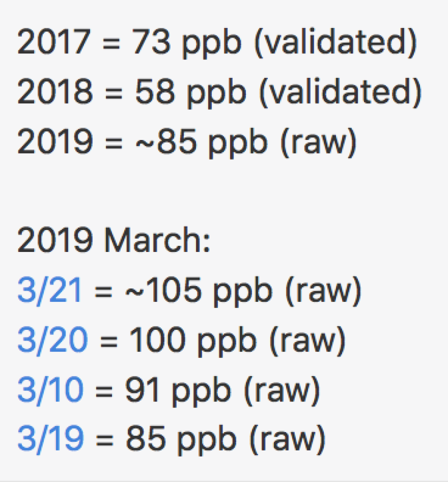Select the 100 ppb reading
Image resolution: width=448 pixels, height=482 pixels.
click(192, 341)
